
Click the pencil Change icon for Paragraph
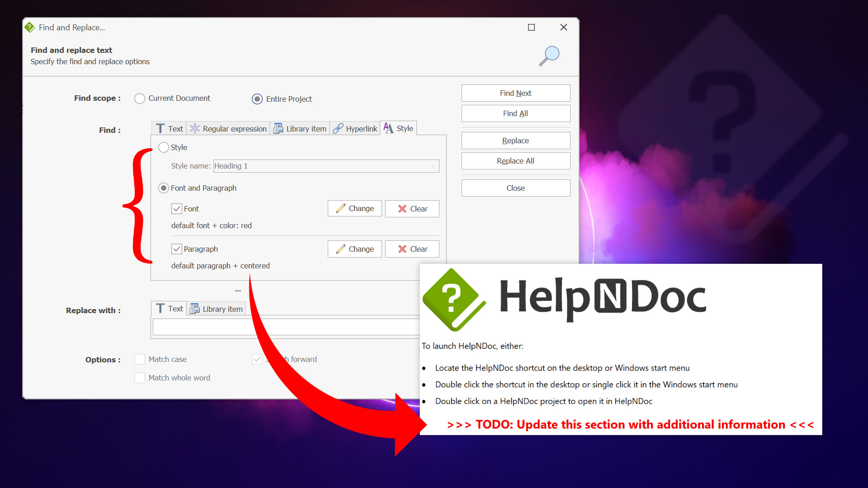point(355,249)
